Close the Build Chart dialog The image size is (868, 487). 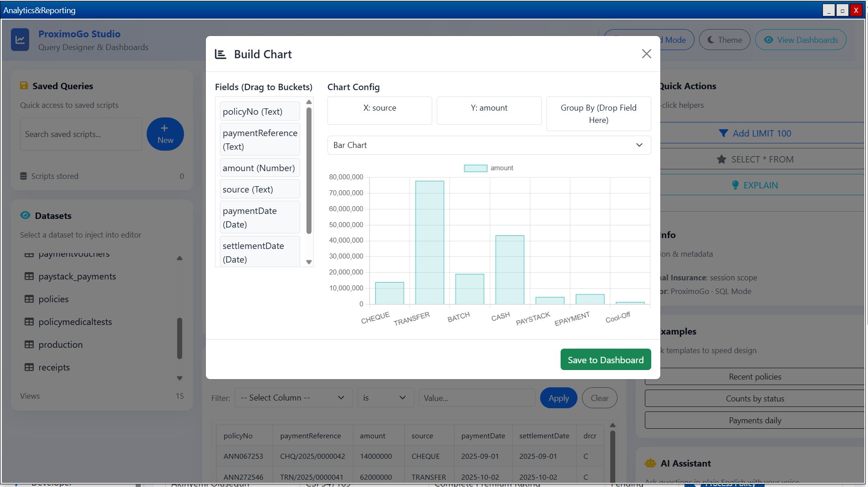(646, 54)
